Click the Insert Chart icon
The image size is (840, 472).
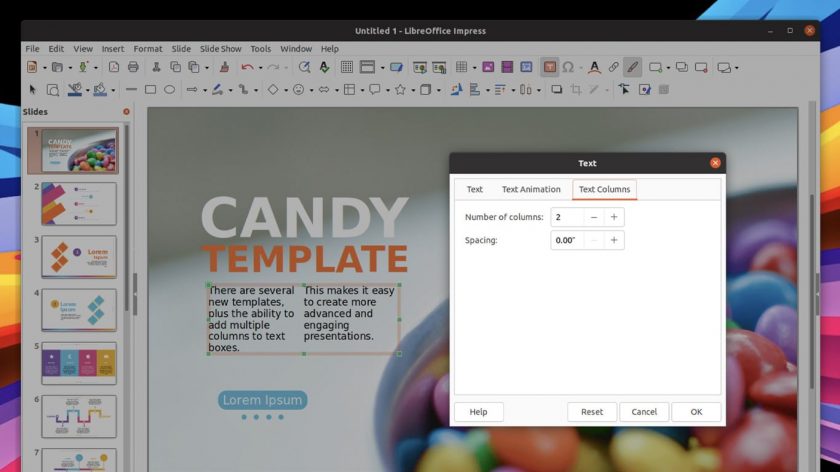pos(526,67)
